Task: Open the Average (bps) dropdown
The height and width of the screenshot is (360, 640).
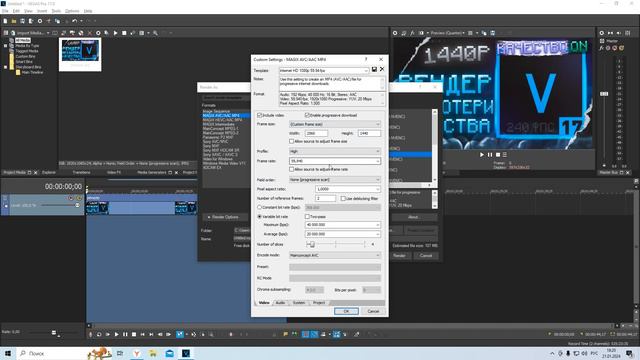Action: click(x=343, y=234)
